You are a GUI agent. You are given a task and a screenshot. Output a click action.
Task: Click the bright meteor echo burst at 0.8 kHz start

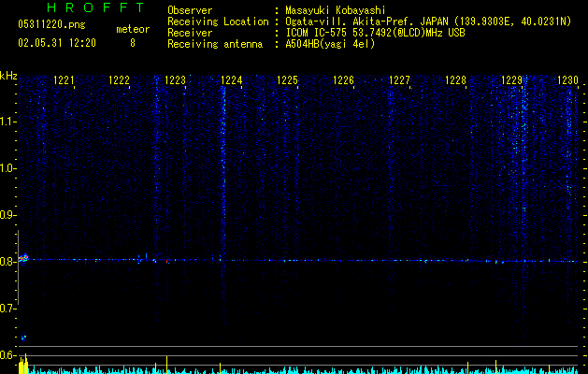coord(23,258)
